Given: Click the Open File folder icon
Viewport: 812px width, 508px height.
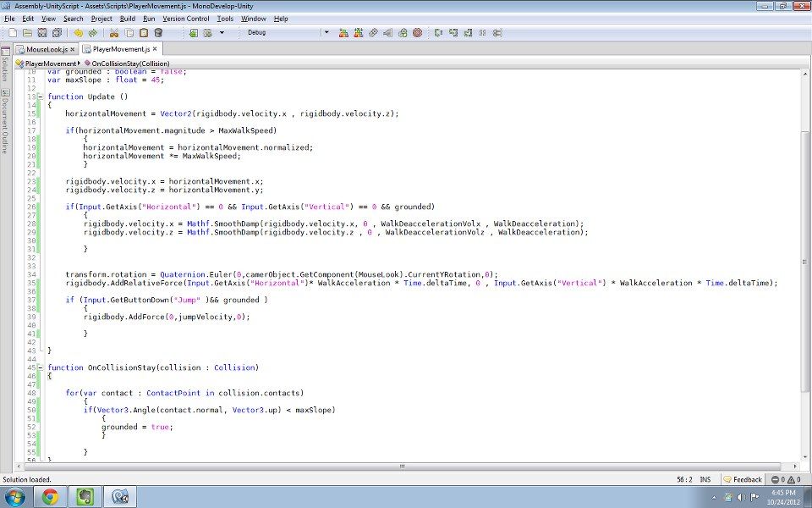Looking at the screenshot, I should pyautogui.click(x=27, y=33).
